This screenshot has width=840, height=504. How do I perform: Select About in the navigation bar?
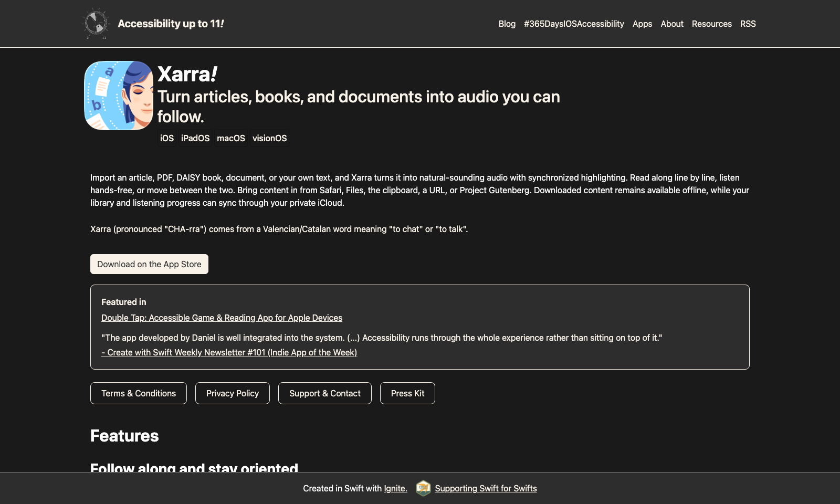click(672, 24)
